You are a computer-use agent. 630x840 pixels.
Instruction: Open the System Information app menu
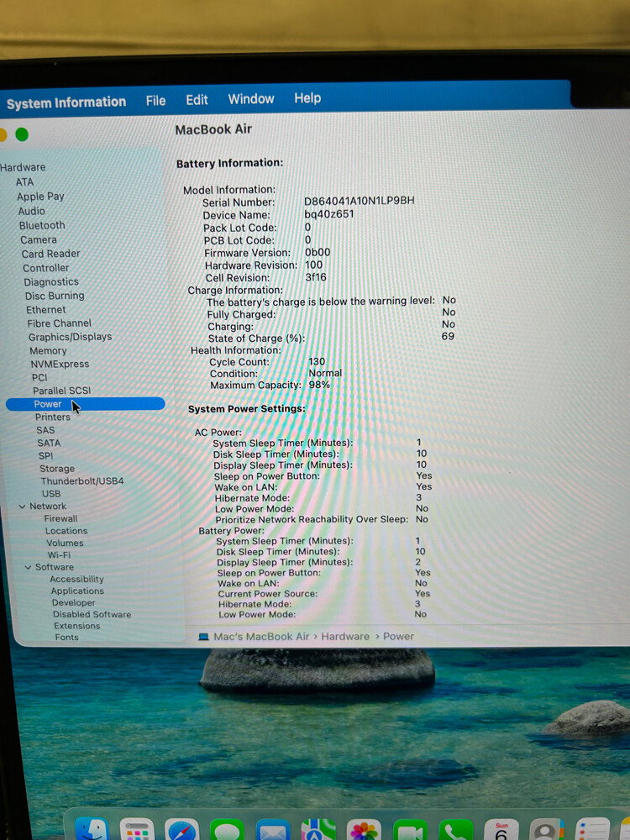point(66,102)
